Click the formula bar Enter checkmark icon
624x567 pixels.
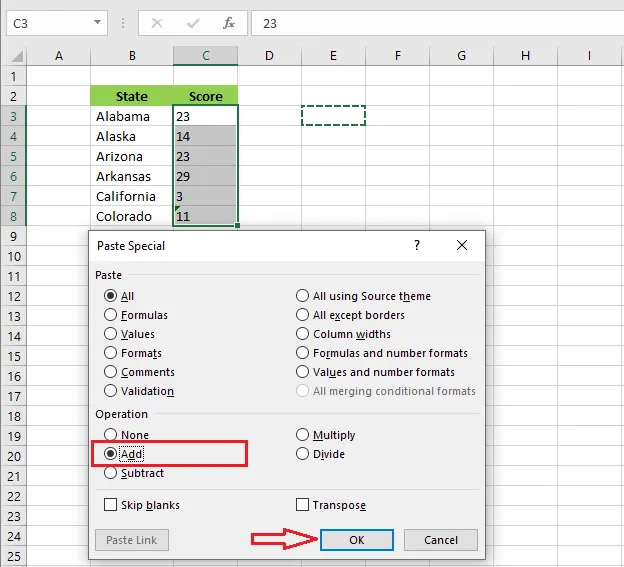[x=193, y=23]
